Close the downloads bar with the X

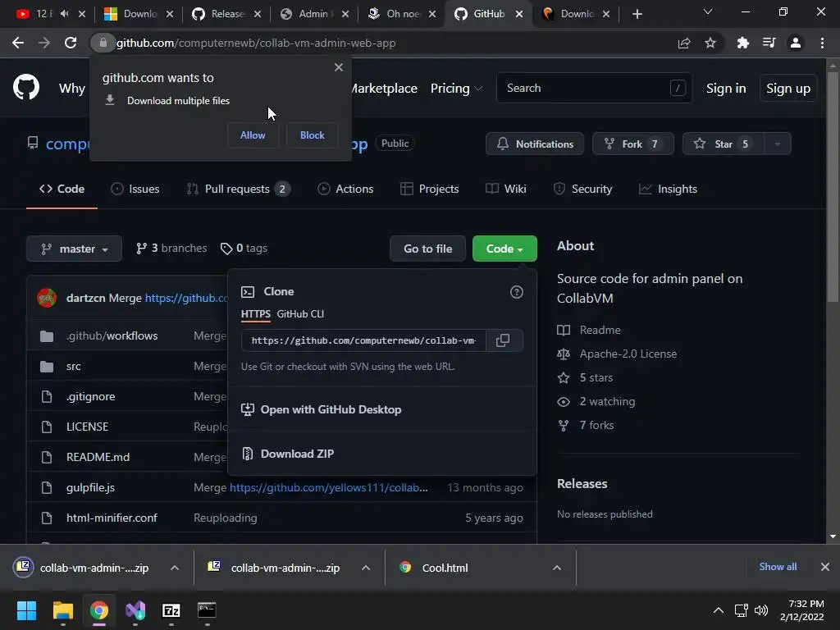(825, 567)
